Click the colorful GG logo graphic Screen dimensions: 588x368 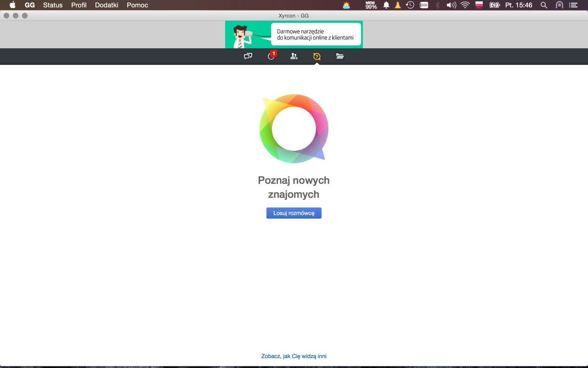pyautogui.click(x=294, y=128)
